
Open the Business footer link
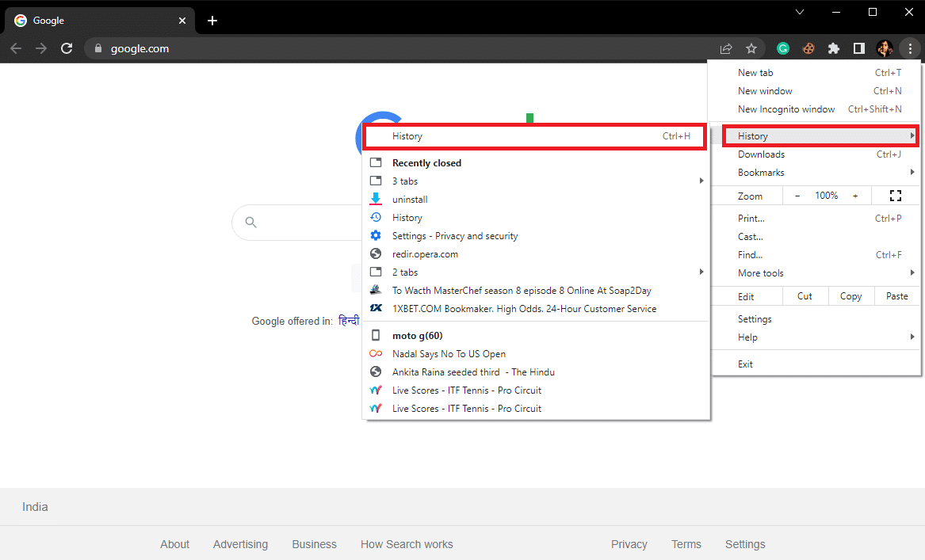click(x=314, y=544)
